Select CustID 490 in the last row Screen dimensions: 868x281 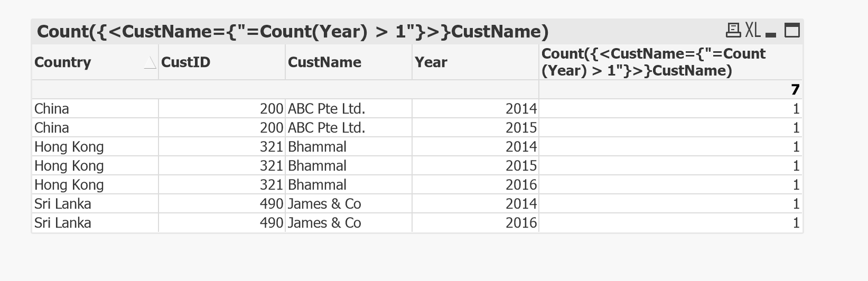tap(272, 223)
